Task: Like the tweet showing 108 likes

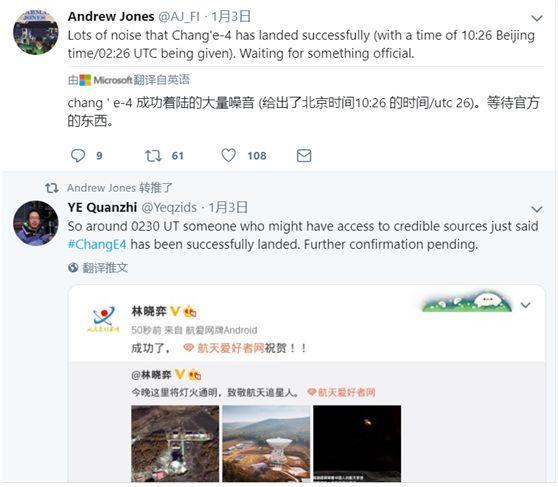Action: point(228,156)
